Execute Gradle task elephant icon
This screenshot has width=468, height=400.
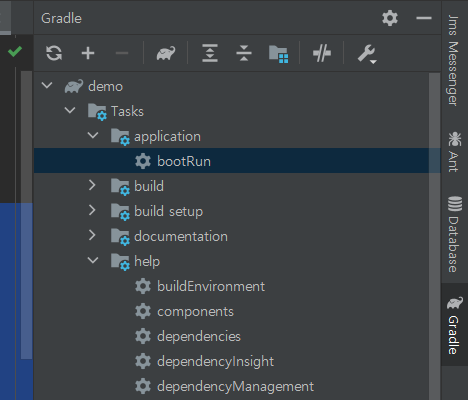[166, 53]
